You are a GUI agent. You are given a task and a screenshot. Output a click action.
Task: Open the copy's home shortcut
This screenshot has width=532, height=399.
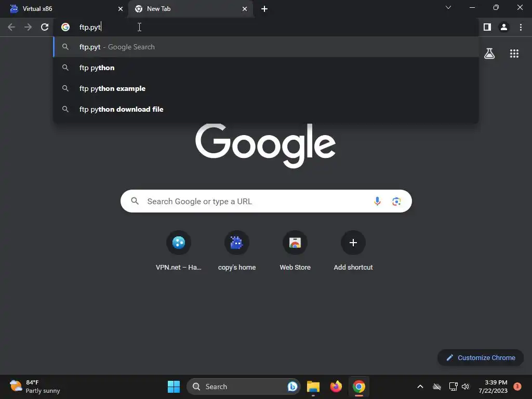237,250
